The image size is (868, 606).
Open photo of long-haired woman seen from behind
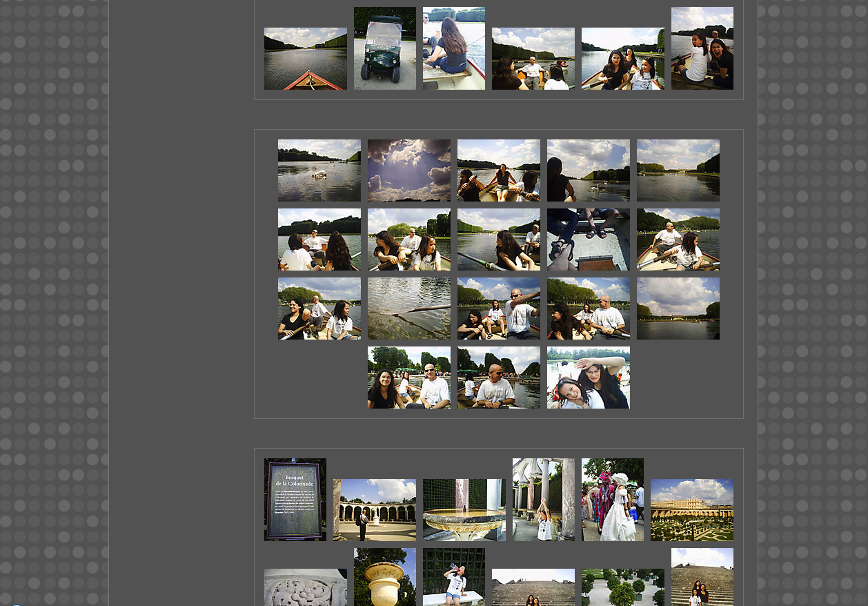(453, 48)
